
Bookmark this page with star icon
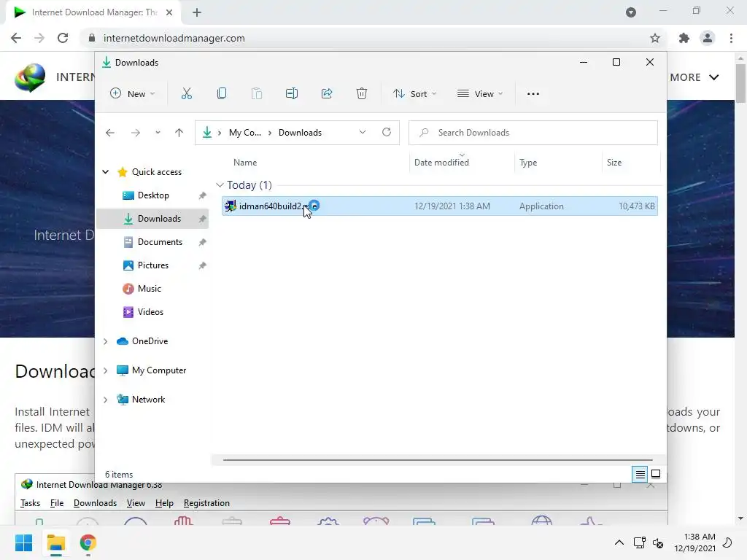pos(655,38)
